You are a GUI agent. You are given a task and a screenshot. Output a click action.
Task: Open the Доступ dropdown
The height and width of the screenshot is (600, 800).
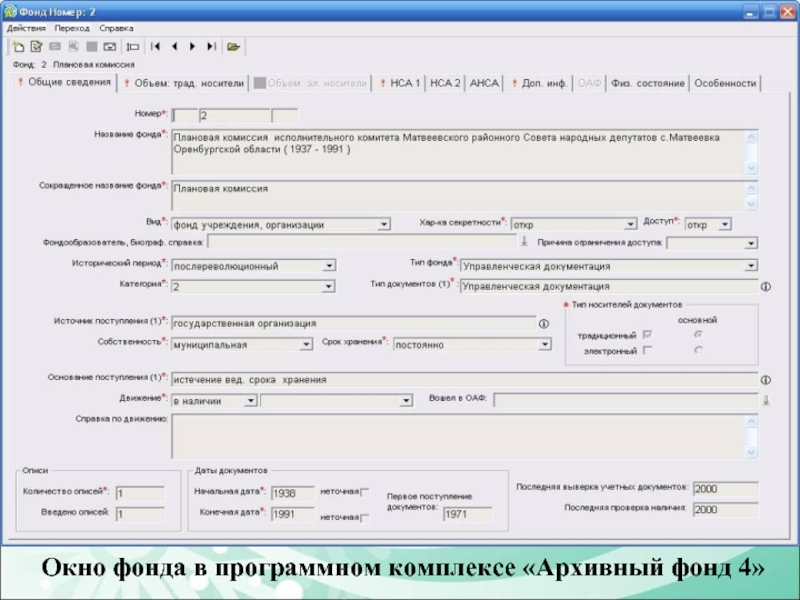click(724, 224)
